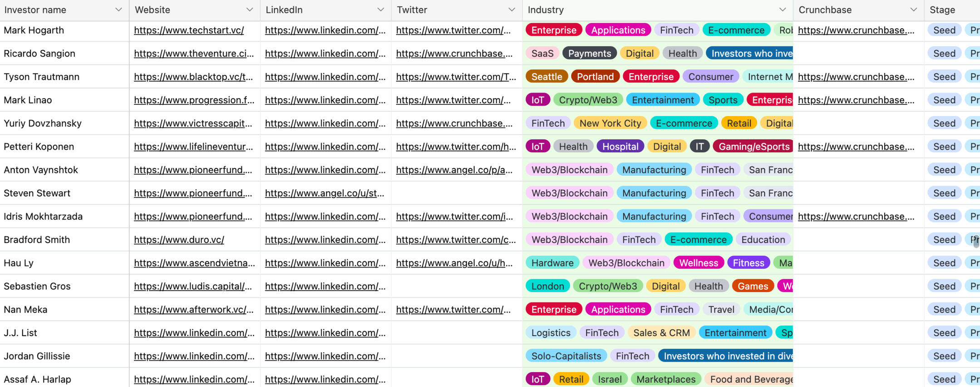Select the Gaming/eSports tag for Petteri Koponen

click(753, 147)
